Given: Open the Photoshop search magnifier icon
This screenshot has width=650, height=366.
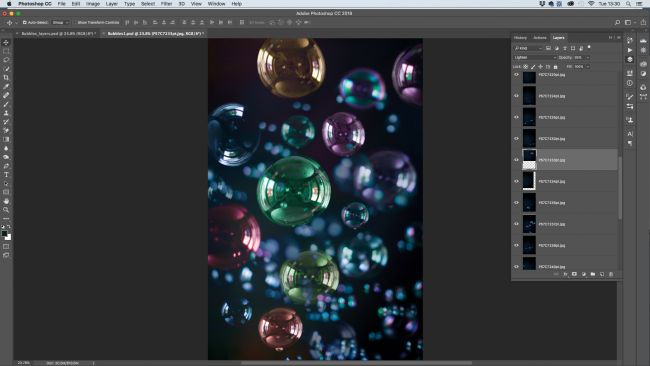Looking at the screenshot, I should coord(617,22).
